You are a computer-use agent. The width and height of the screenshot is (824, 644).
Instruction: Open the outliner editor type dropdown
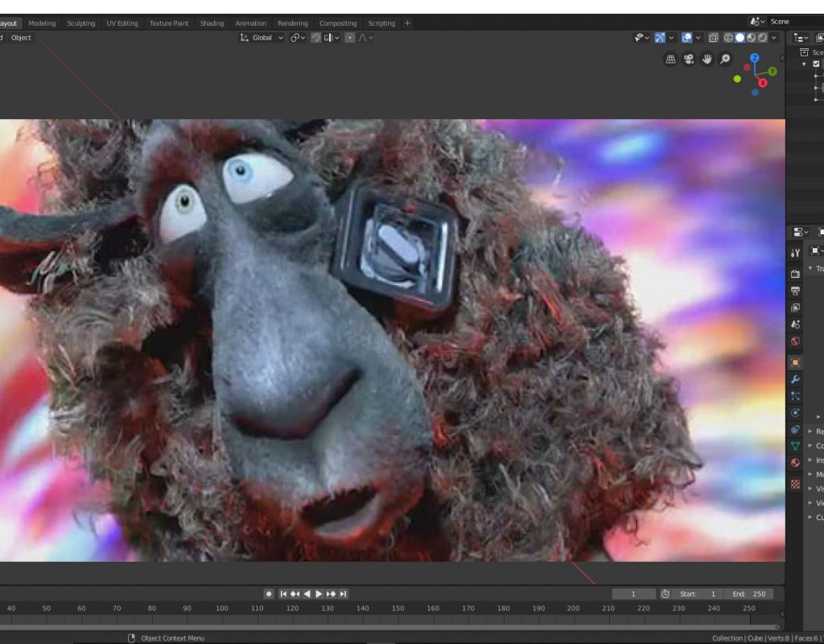click(801, 38)
